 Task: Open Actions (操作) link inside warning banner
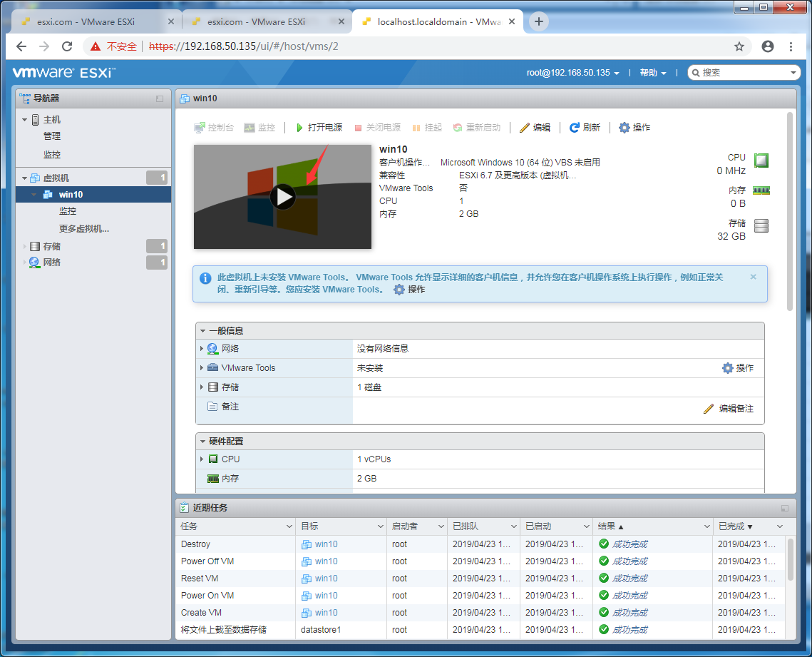[x=409, y=290]
